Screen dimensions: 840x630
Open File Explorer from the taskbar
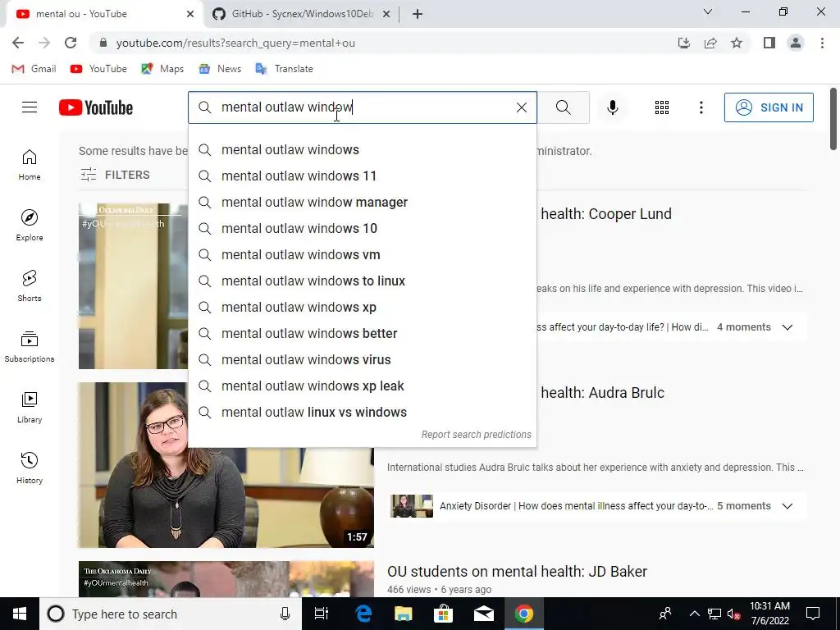pyautogui.click(x=404, y=614)
